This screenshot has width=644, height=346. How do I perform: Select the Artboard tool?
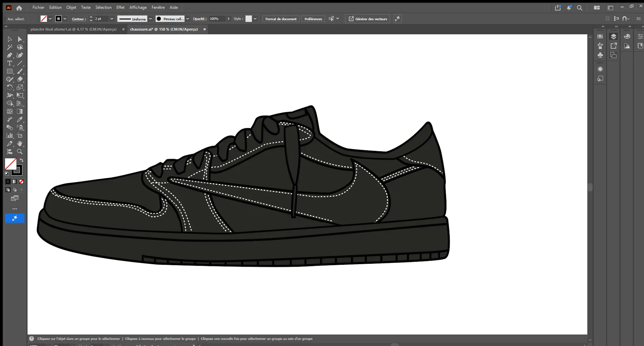click(20, 136)
